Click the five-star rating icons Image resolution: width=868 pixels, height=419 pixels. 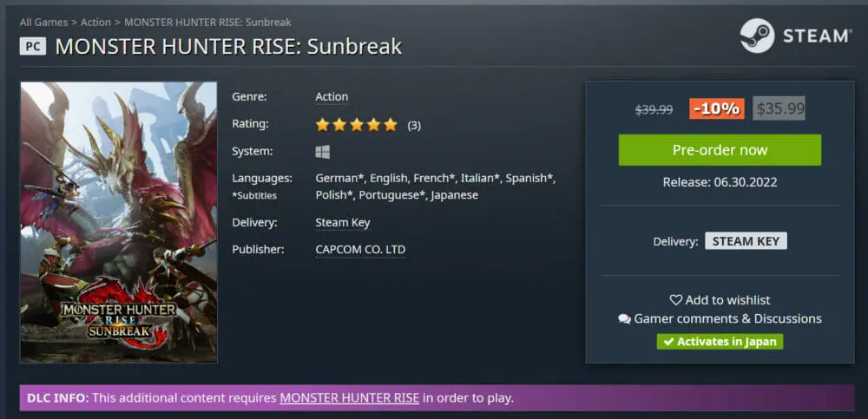(x=356, y=124)
